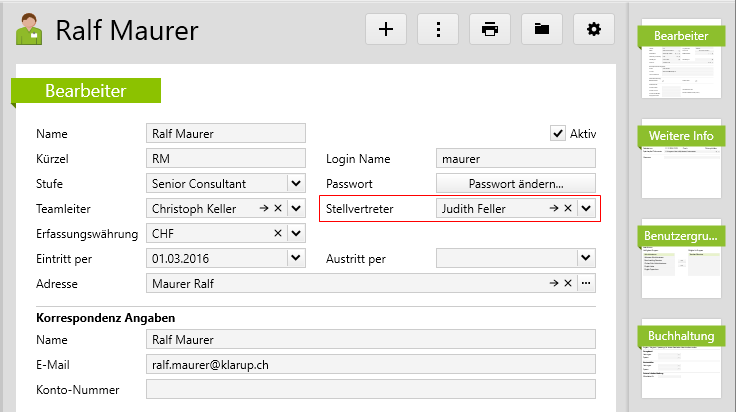Jump to Stellvertreter record via arrow icon

point(550,209)
